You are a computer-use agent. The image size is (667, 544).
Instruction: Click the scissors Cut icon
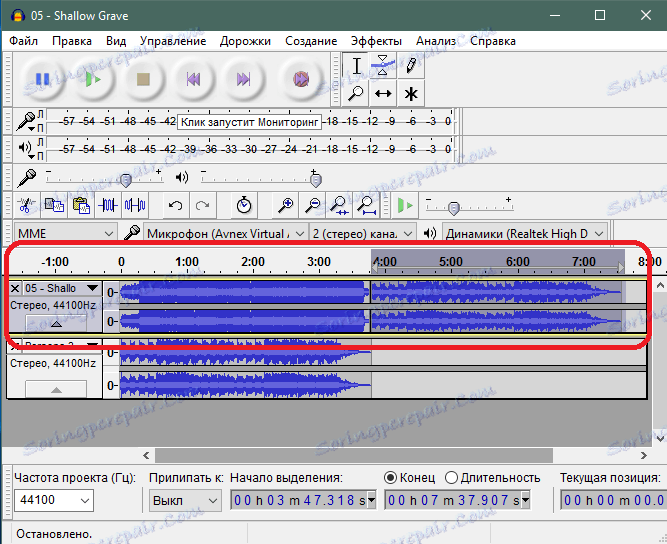click(27, 206)
